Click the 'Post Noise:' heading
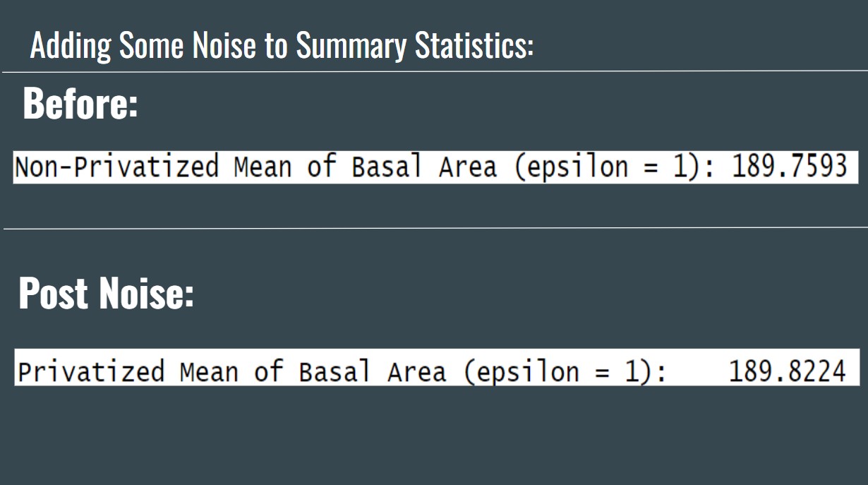 tap(106, 292)
